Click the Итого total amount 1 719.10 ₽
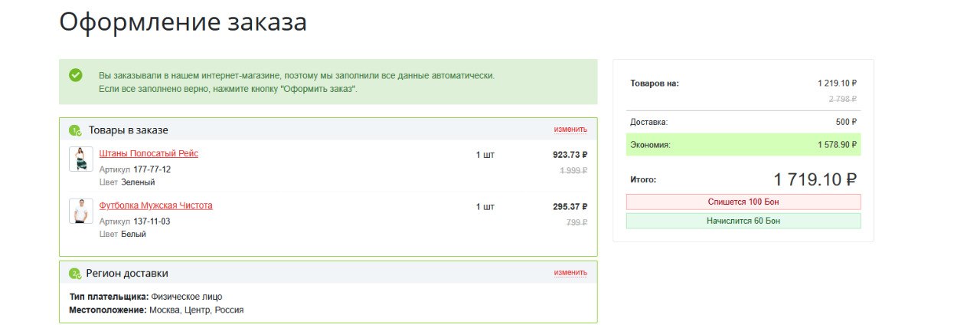This screenshot has height=325, width=980. pos(815,179)
